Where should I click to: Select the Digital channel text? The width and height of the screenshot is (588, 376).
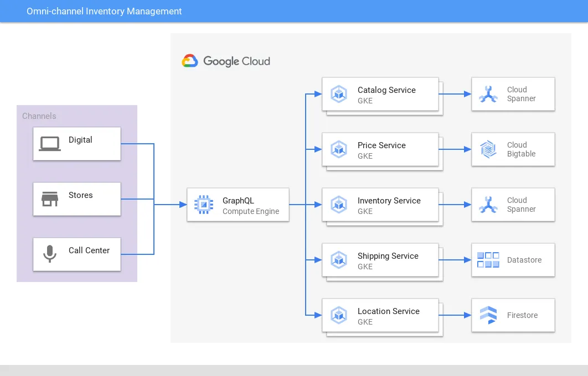(80, 140)
